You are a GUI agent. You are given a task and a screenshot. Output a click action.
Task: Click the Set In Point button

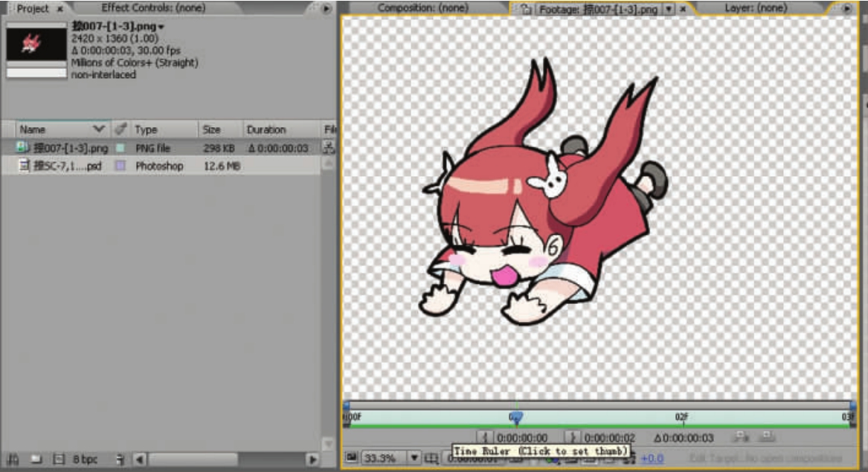(485, 438)
